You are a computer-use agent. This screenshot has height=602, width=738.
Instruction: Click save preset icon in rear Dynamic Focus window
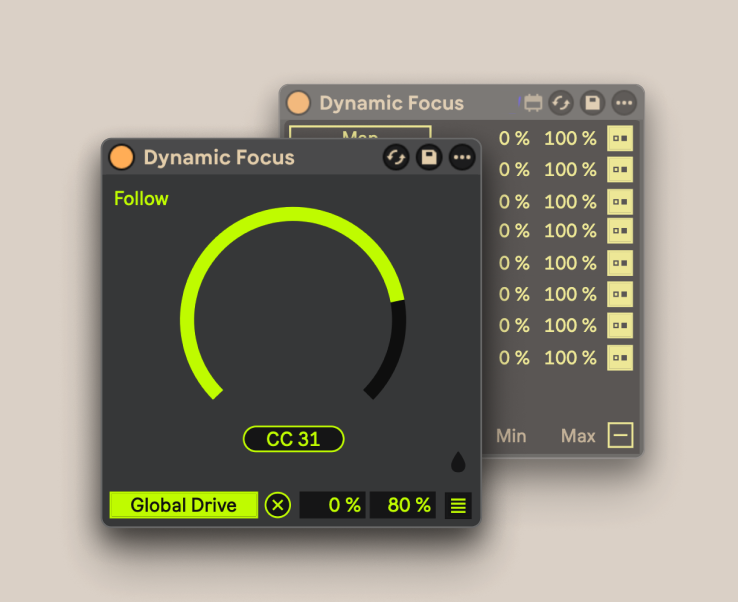593,103
